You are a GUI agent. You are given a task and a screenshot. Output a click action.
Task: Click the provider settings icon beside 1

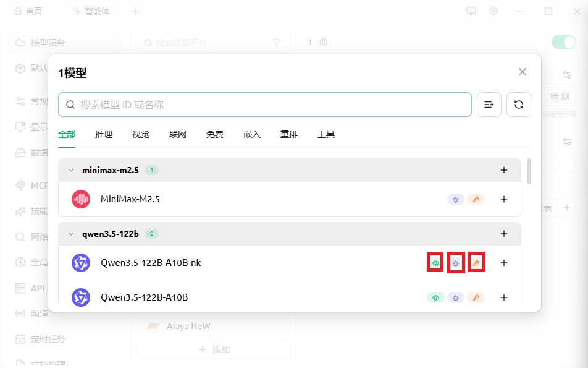click(324, 42)
